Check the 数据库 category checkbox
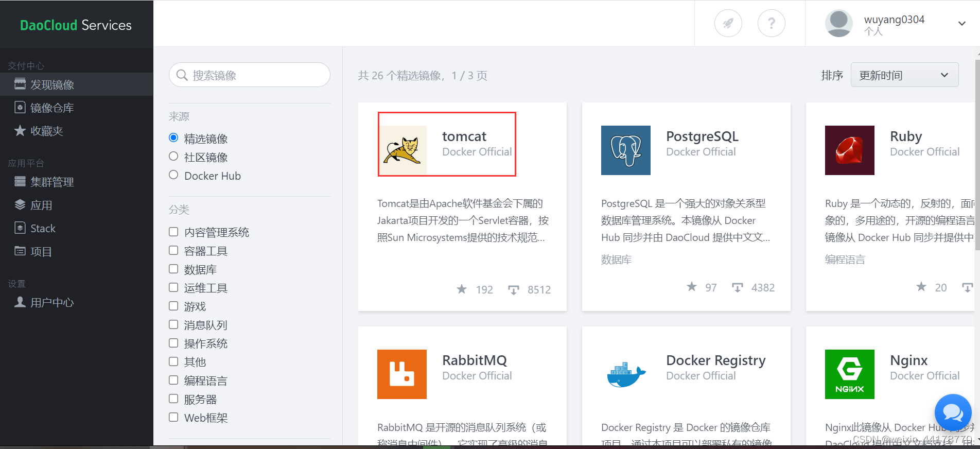 pos(173,269)
